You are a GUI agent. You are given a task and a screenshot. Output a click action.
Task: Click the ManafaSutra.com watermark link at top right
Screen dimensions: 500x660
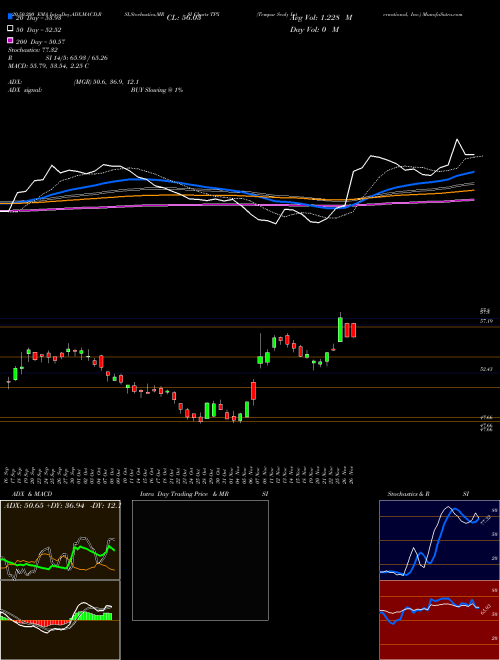click(443, 14)
